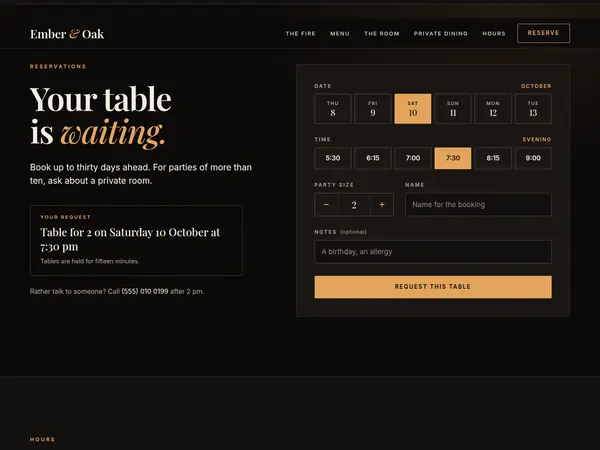Choose the 7:00 time slot

tap(413, 158)
